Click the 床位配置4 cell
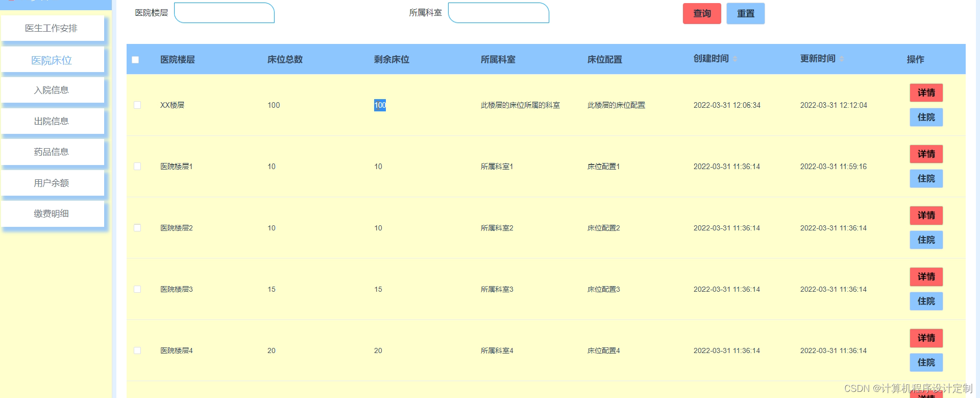This screenshot has width=980, height=398. click(604, 350)
